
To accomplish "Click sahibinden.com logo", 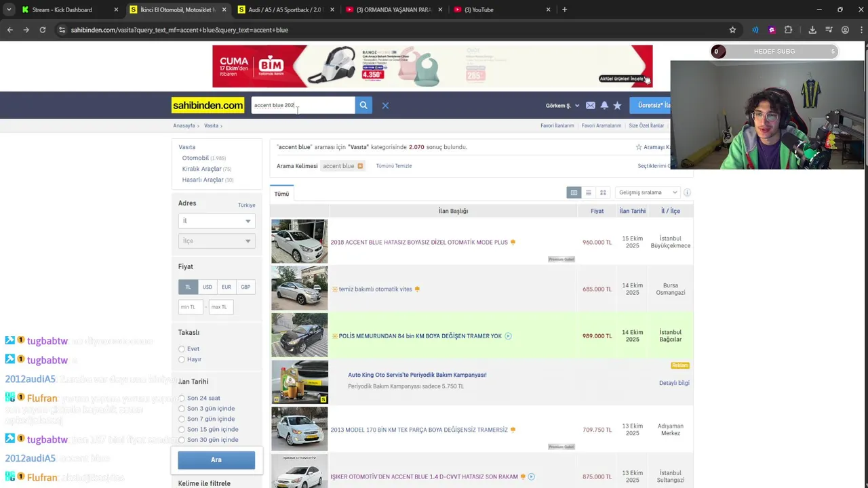I will click(x=208, y=105).
